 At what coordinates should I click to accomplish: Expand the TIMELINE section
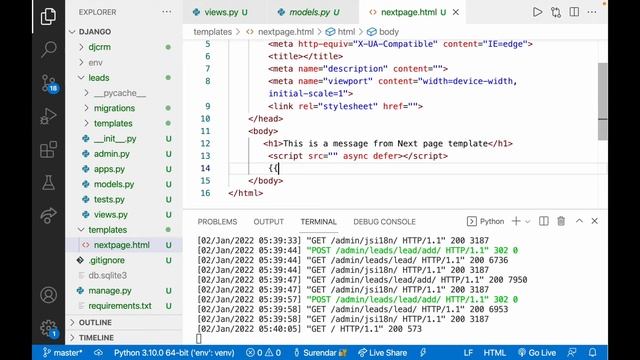coord(96,338)
